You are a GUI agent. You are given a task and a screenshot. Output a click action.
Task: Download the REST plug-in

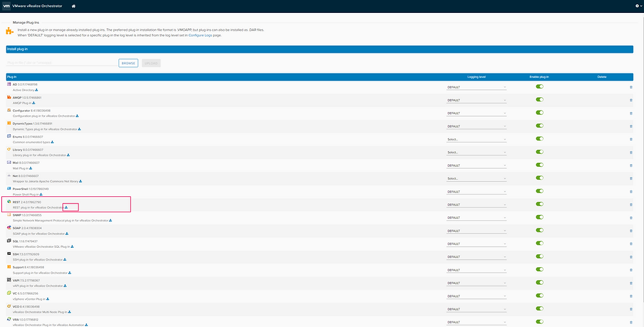pos(66,207)
